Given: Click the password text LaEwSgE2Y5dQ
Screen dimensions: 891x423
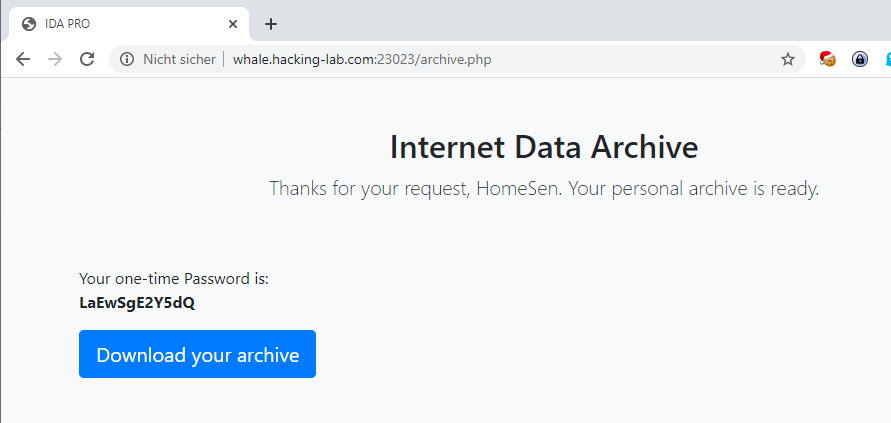Looking at the screenshot, I should 137,303.
